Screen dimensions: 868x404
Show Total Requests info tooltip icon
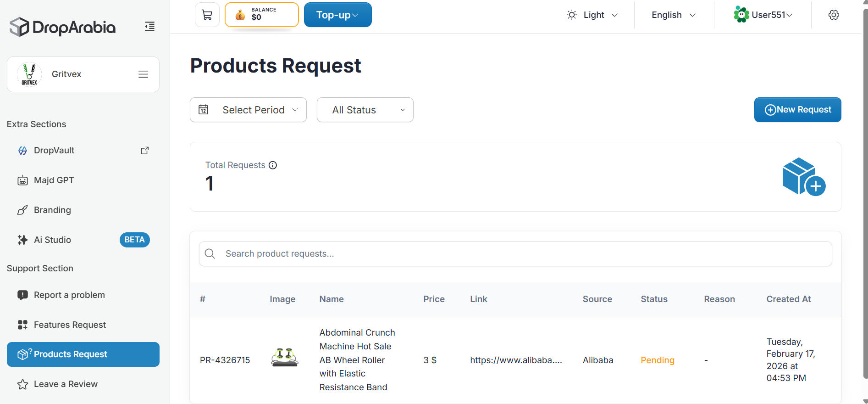pyautogui.click(x=273, y=165)
